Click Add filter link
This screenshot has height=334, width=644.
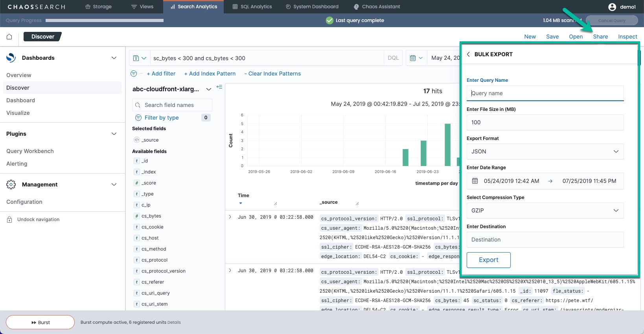[x=161, y=74]
